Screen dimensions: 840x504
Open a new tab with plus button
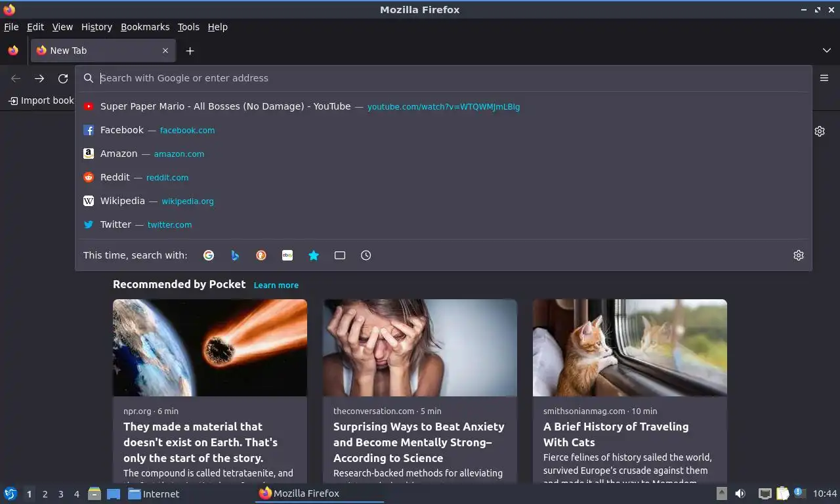(190, 51)
